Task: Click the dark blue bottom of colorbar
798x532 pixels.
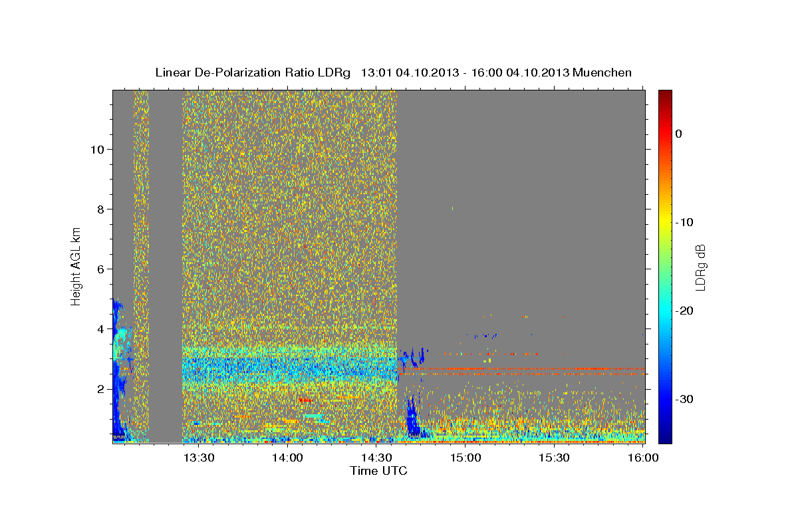Action: point(665,438)
